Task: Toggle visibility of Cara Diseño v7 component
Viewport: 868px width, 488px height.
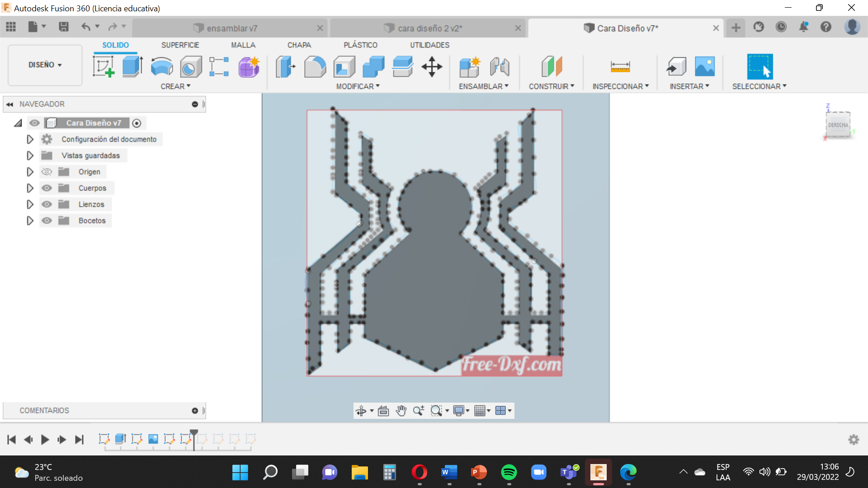Action: [x=34, y=123]
